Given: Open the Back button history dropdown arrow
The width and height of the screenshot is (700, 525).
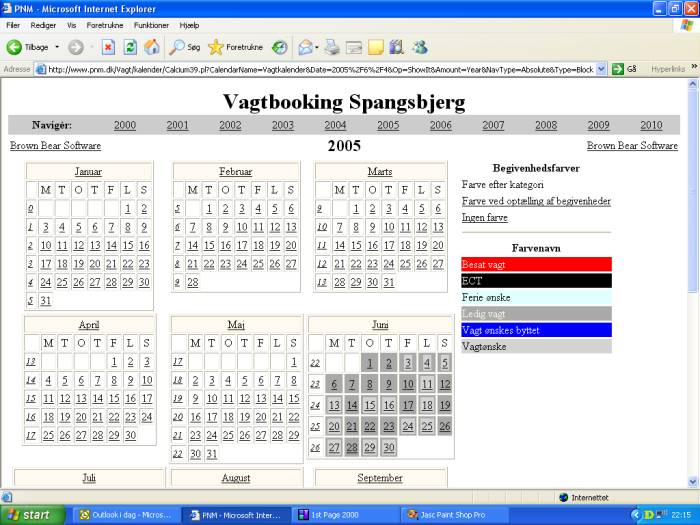Looking at the screenshot, I should 57,47.
